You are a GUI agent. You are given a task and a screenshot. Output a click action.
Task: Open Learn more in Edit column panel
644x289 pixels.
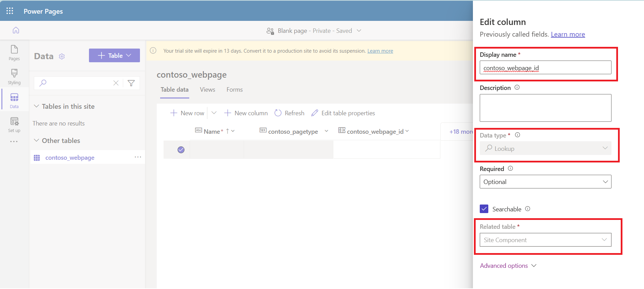[x=568, y=34]
